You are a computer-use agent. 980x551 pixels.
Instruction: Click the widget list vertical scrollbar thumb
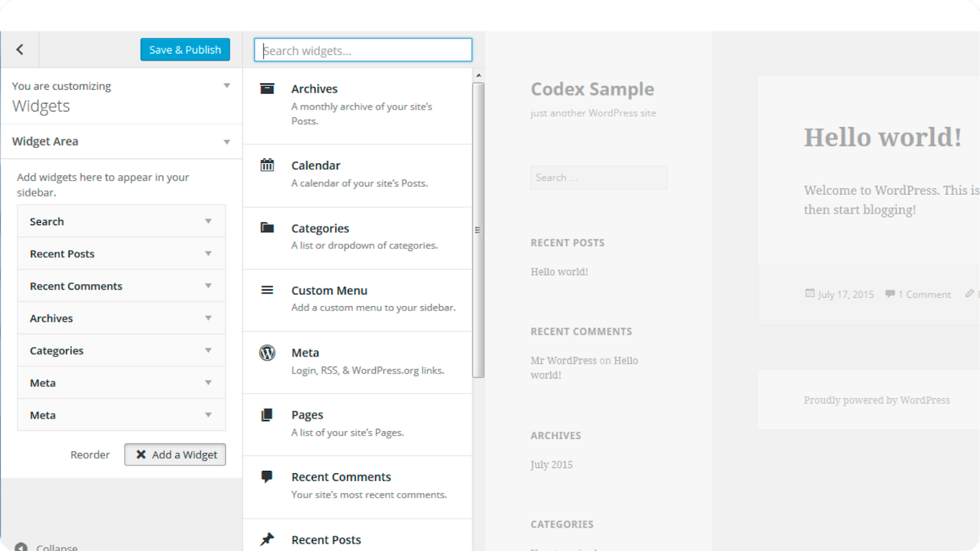478,230
